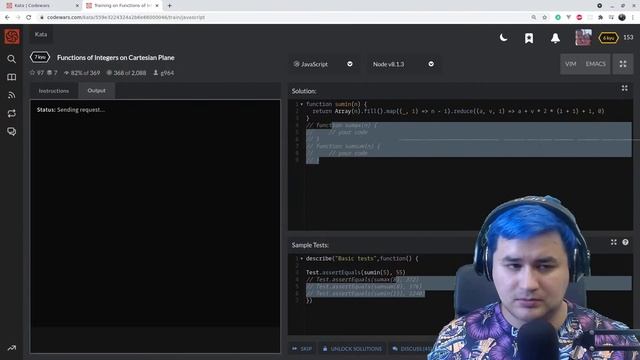Collapse code fold arrow on solution line 1
Image resolution: width=640 pixels, height=360 pixels.
302,104
